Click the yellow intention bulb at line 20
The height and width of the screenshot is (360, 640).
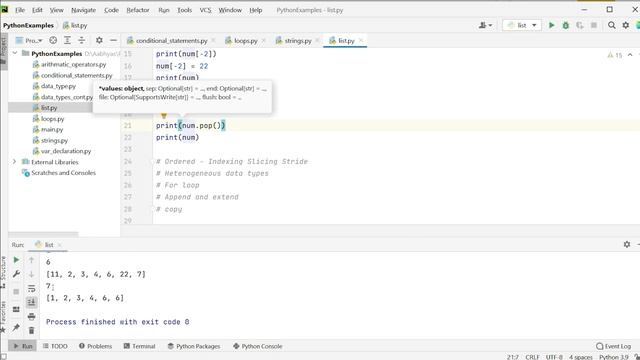[x=164, y=116]
